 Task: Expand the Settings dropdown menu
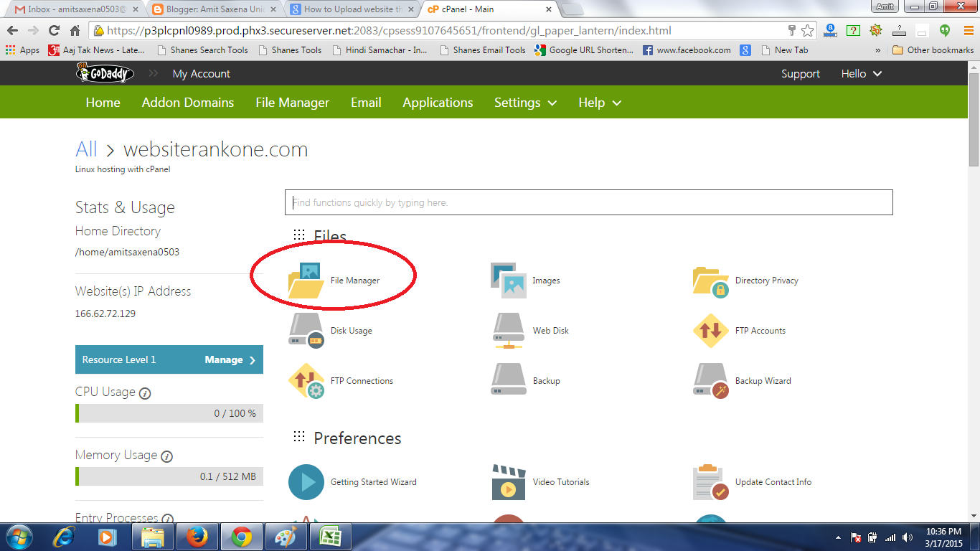point(526,103)
